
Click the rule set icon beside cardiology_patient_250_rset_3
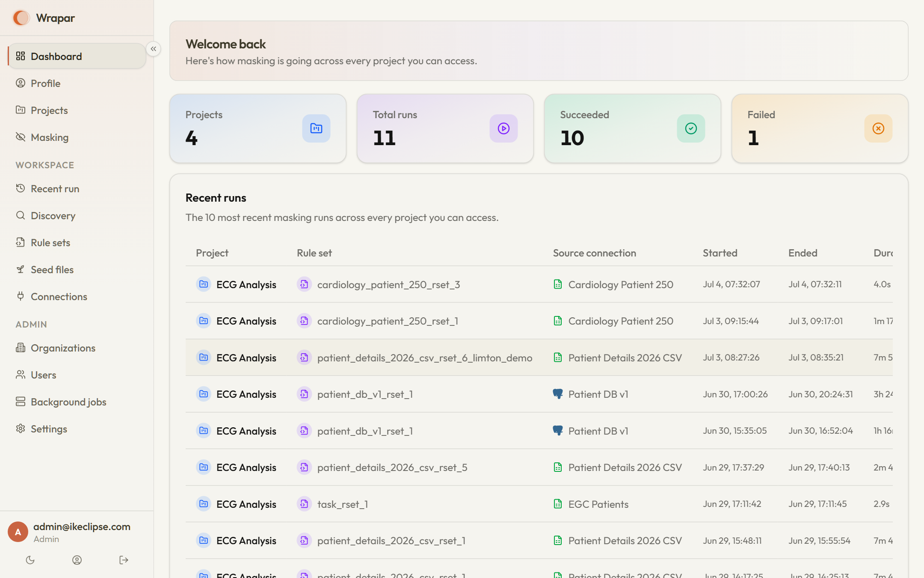click(x=304, y=284)
